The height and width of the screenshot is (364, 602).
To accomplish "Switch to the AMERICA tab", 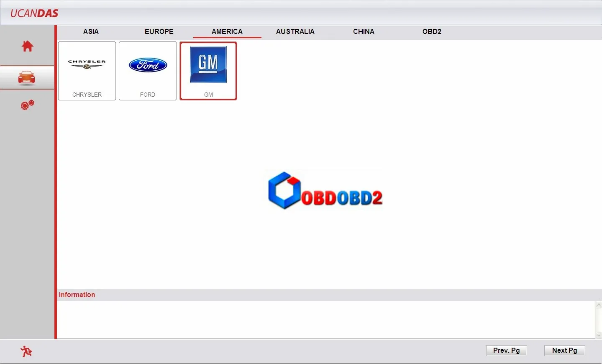I will [x=227, y=31].
